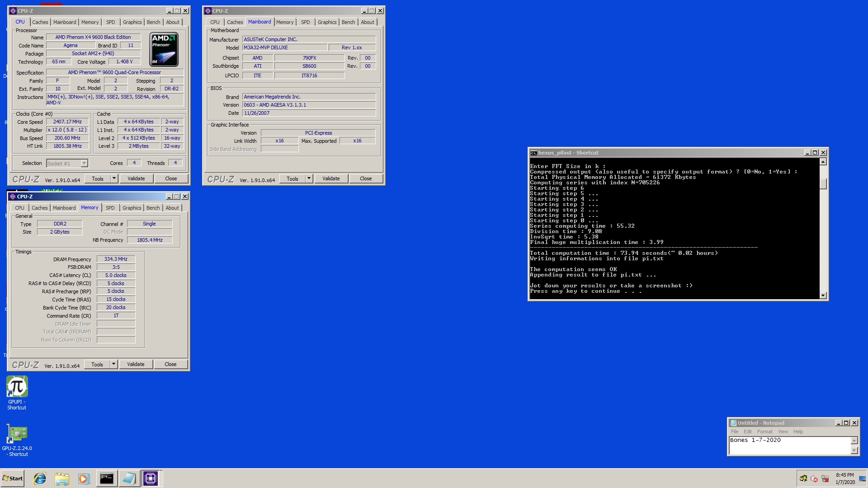The image size is (868, 488).
Task: Open Windows Explorer folder in taskbar
Action: 62,479
